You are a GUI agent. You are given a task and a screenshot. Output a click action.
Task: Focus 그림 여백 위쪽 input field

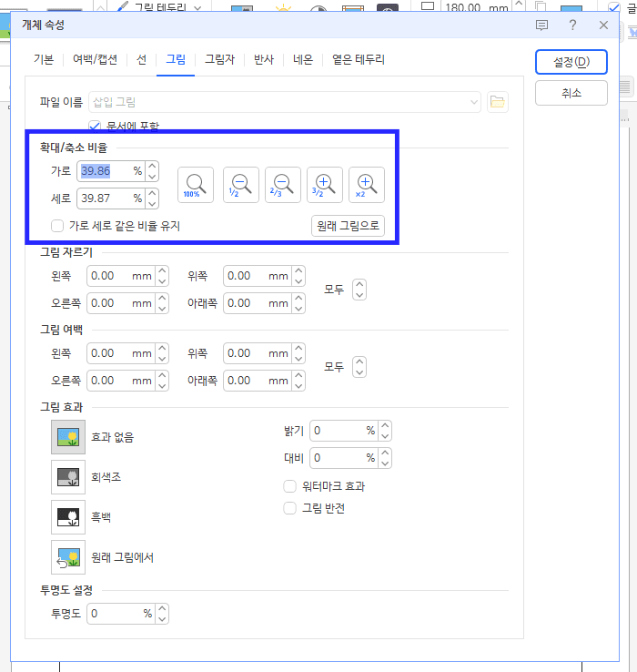pos(258,353)
